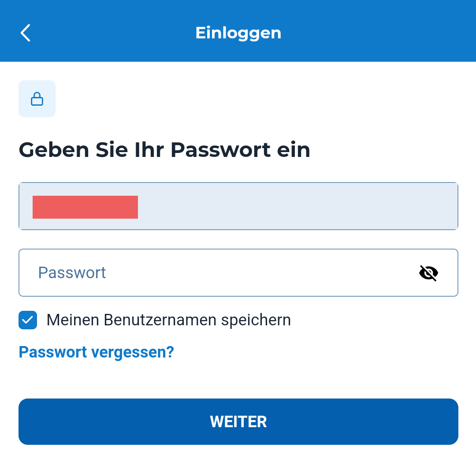
Task: Click the left edge of the WEITER button
Action: (x=31, y=422)
